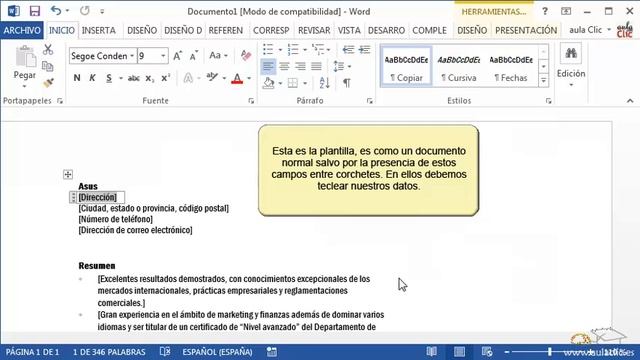Toggle underline (S) formatting
The width and height of the screenshot is (640, 360).
point(109,78)
